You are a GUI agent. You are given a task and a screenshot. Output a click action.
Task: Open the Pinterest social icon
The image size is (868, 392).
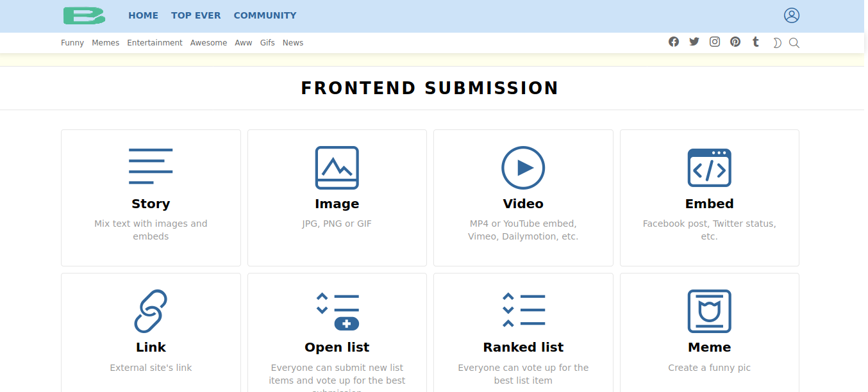click(x=735, y=42)
